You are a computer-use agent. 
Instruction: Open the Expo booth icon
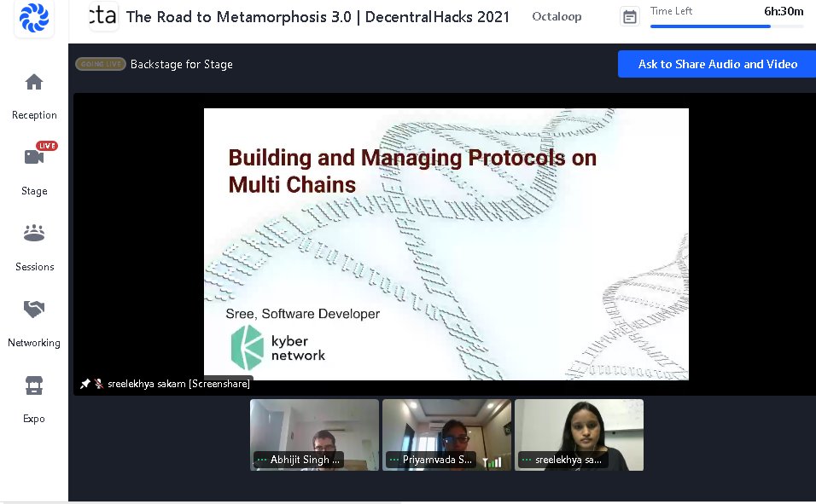click(34, 385)
